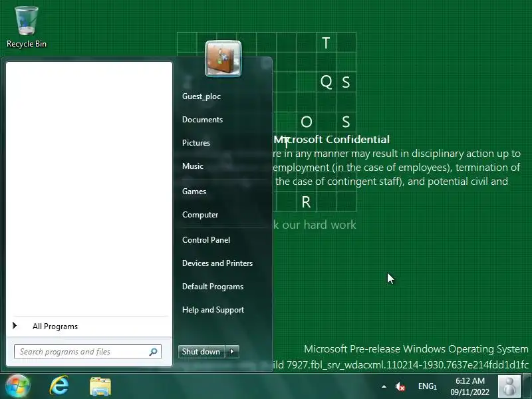Click the user tile icon in taskbar

pyautogui.click(x=509, y=386)
